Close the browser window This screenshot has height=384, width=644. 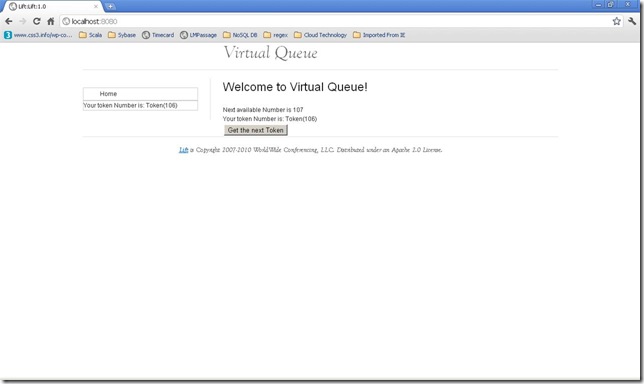628,5
